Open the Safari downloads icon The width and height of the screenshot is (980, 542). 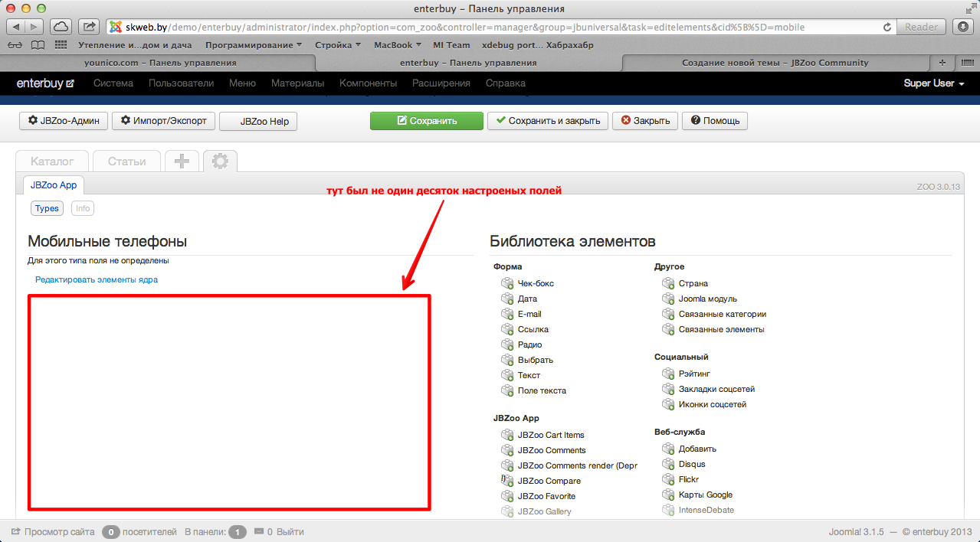[x=963, y=27]
